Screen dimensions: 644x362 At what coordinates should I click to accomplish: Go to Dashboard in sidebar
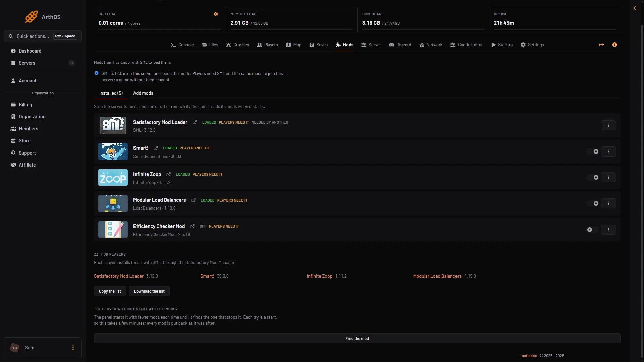click(x=43, y=51)
